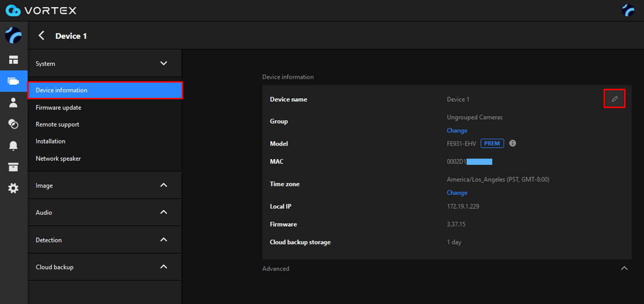The width and height of the screenshot is (644, 304).
Task: Open the user management sidebar icon
Action: (13, 103)
